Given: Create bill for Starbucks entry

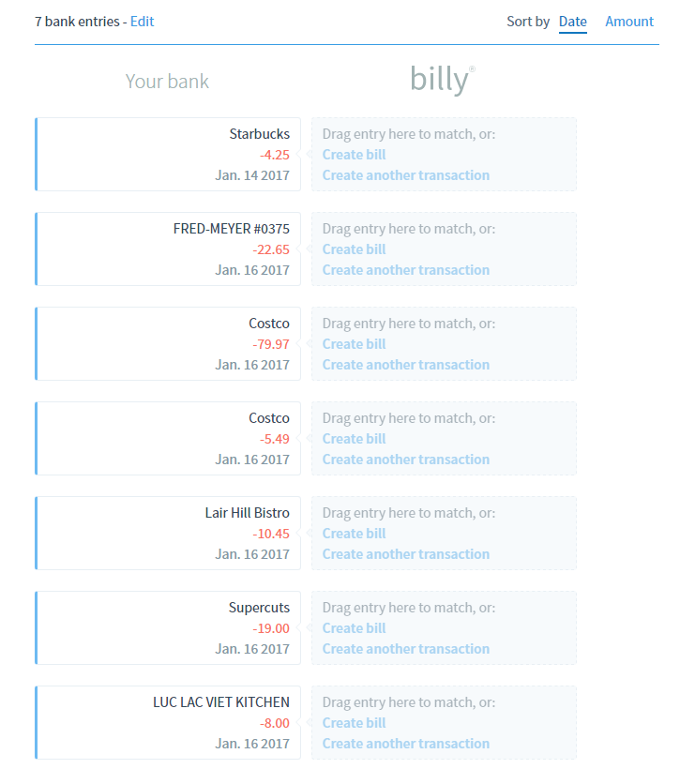Looking at the screenshot, I should point(354,155).
